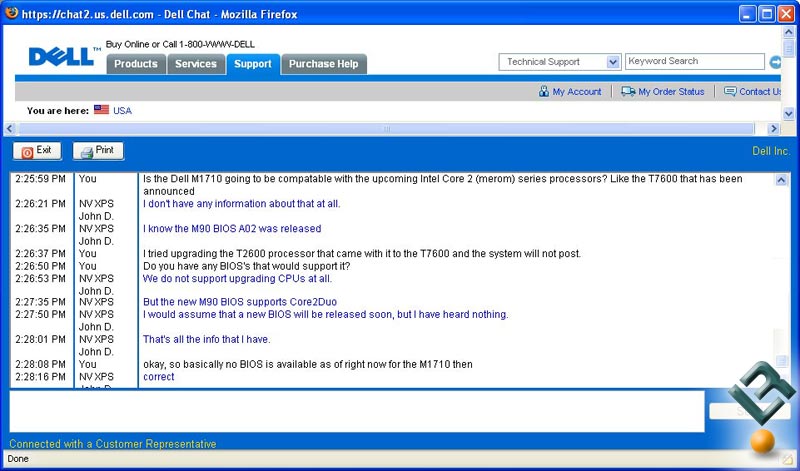Click the chat transcript scroll up arrow
The height and width of the screenshot is (471, 800).
(x=781, y=180)
